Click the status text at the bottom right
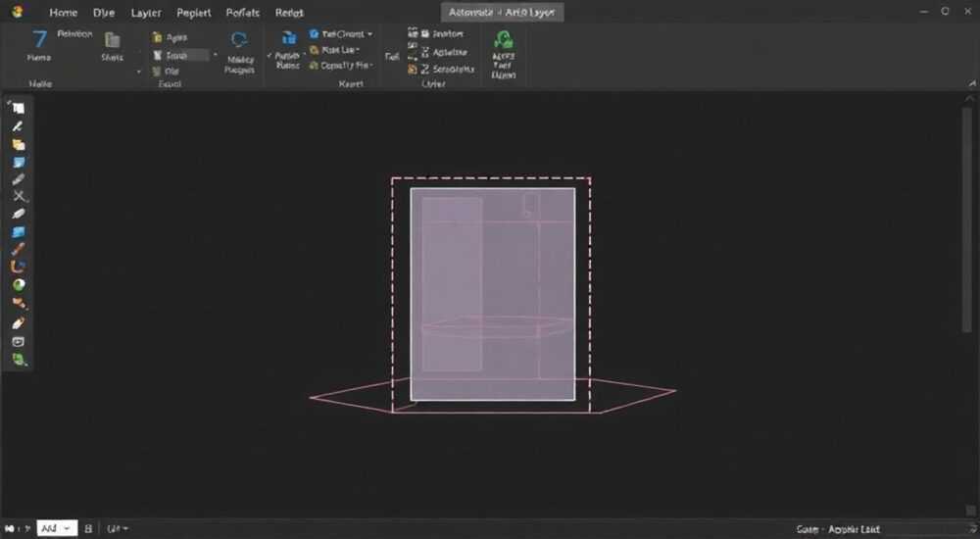This screenshot has height=539, width=980. point(838,529)
